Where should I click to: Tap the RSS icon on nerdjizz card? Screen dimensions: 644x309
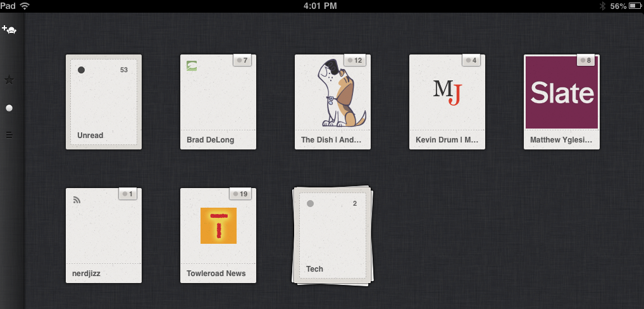click(x=77, y=200)
